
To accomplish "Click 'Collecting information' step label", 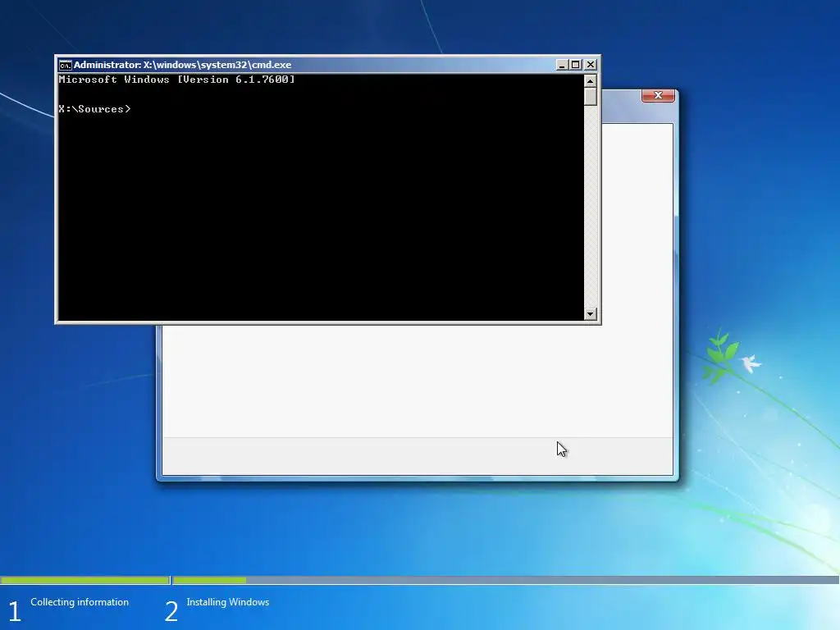I will click(80, 602).
